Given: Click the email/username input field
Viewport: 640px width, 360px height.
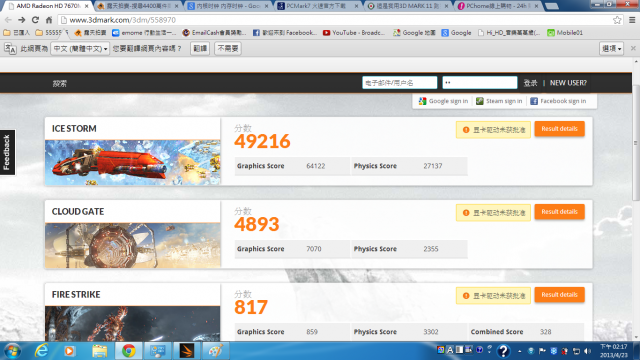Looking at the screenshot, I should click(x=400, y=83).
